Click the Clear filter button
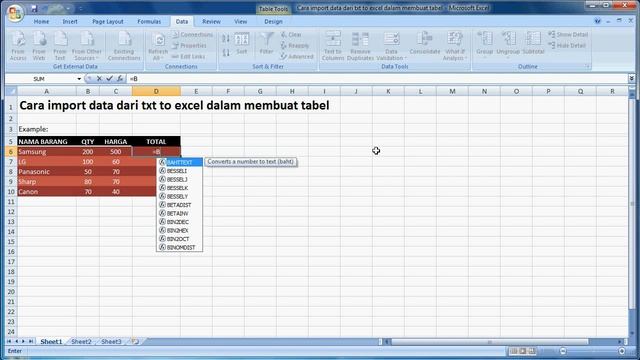This screenshot has width=640, height=360. pyautogui.click(x=291, y=35)
